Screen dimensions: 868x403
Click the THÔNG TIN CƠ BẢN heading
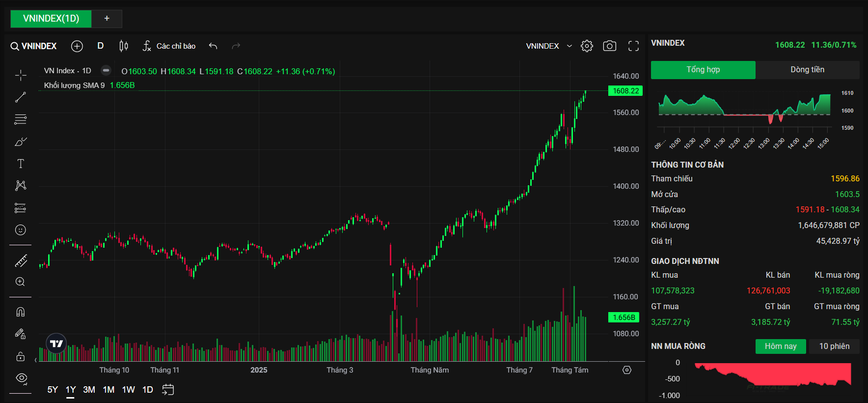click(687, 165)
